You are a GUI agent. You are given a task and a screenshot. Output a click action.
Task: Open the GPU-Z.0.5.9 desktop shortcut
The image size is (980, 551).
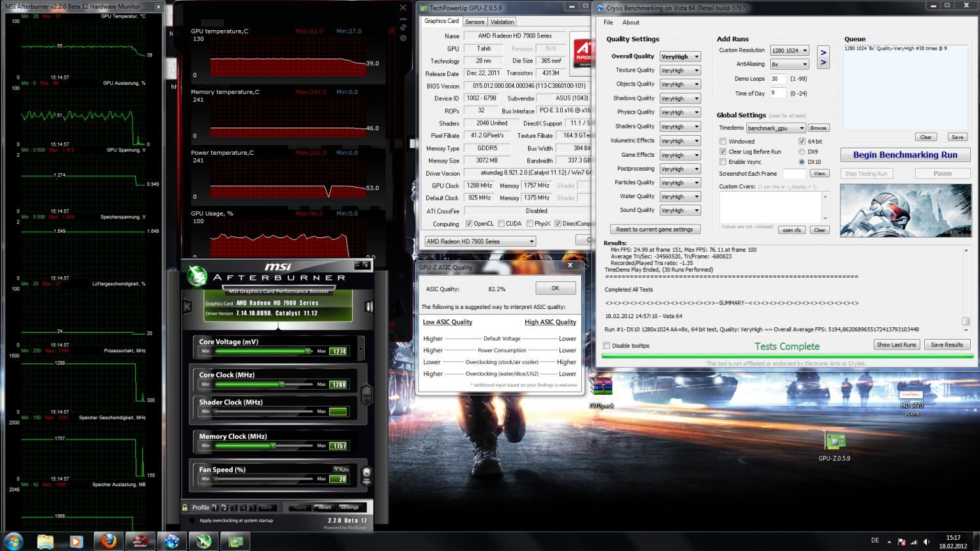coord(834,447)
